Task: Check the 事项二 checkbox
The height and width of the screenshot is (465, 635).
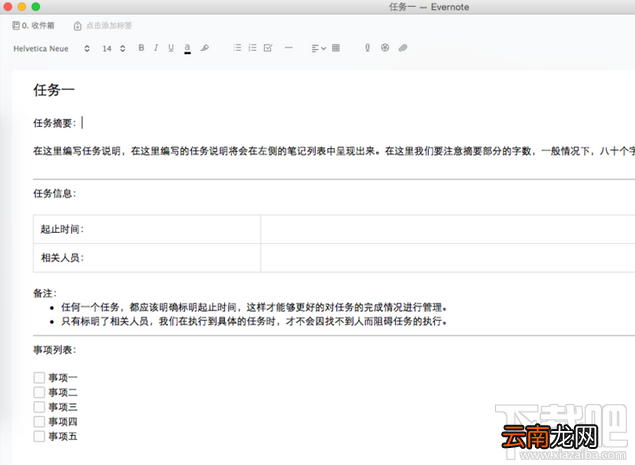Action: [x=39, y=392]
